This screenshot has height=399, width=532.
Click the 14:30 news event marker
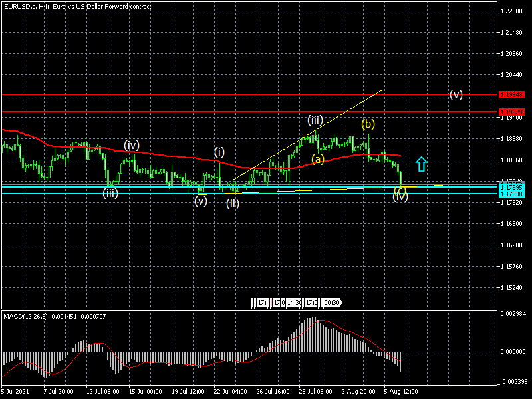pos(295,303)
